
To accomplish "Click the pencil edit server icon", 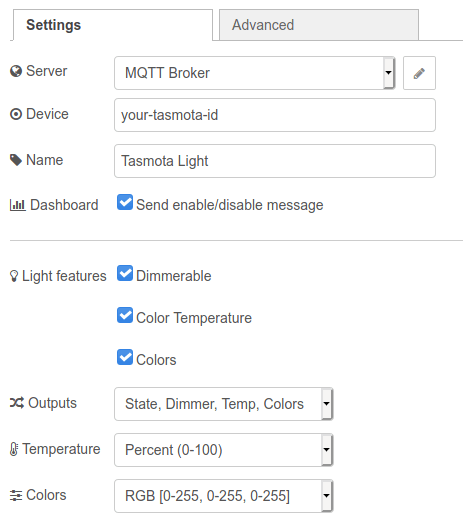I will coord(419,73).
